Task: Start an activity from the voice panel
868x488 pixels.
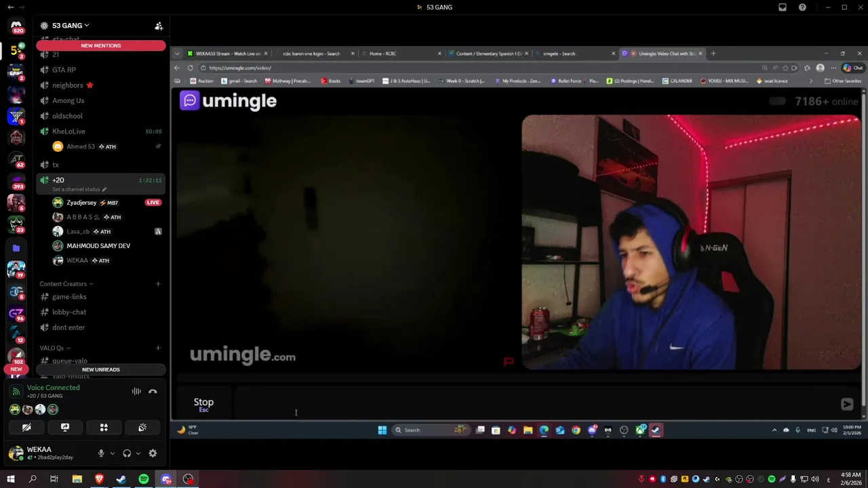Action: point(104,428)
